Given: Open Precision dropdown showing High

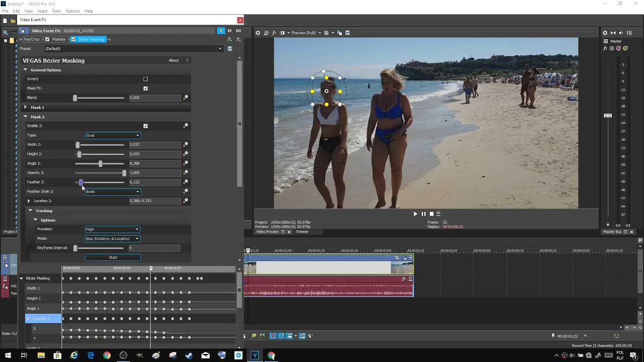Looking at the screenshot, I should 112,229.
